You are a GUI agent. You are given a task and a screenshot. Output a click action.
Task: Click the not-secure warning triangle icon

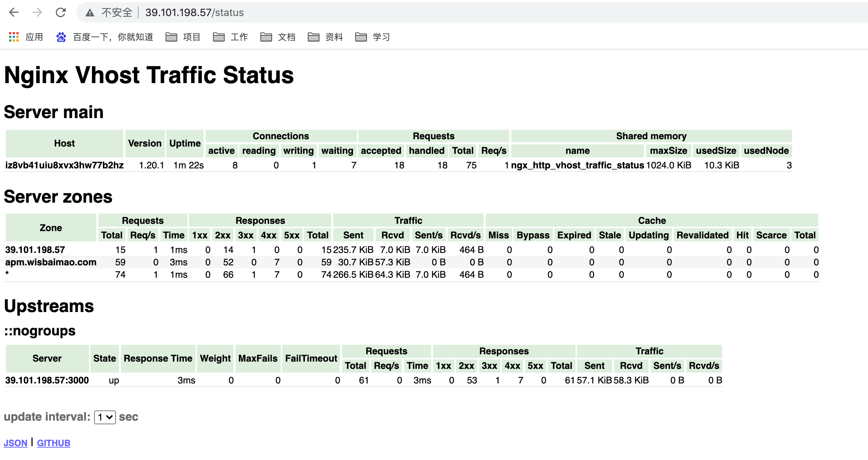pyautogui.click(x=90, y=13)
